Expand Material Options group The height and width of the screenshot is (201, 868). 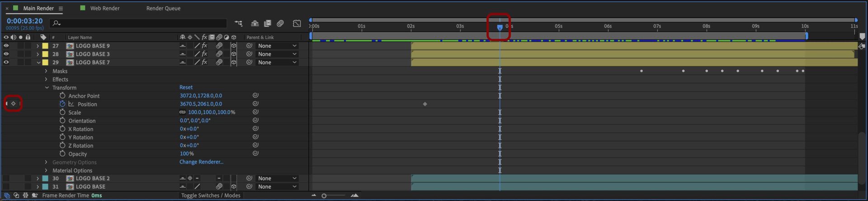tap(46, 170)
